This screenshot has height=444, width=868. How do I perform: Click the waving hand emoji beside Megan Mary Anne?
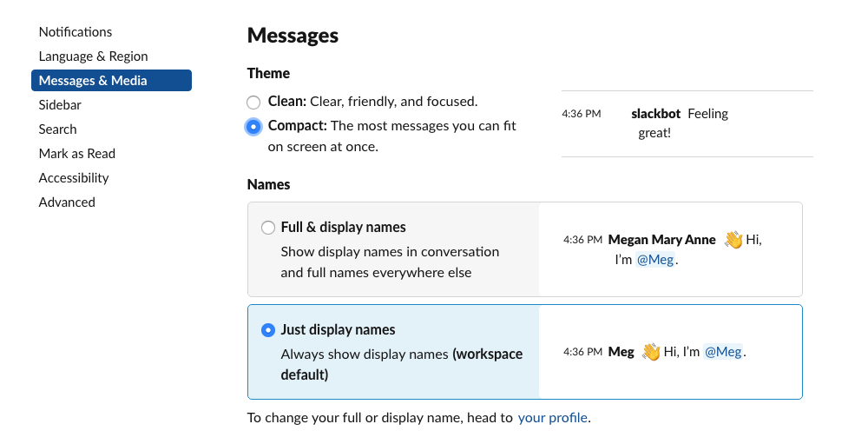[x=733, y=240]
